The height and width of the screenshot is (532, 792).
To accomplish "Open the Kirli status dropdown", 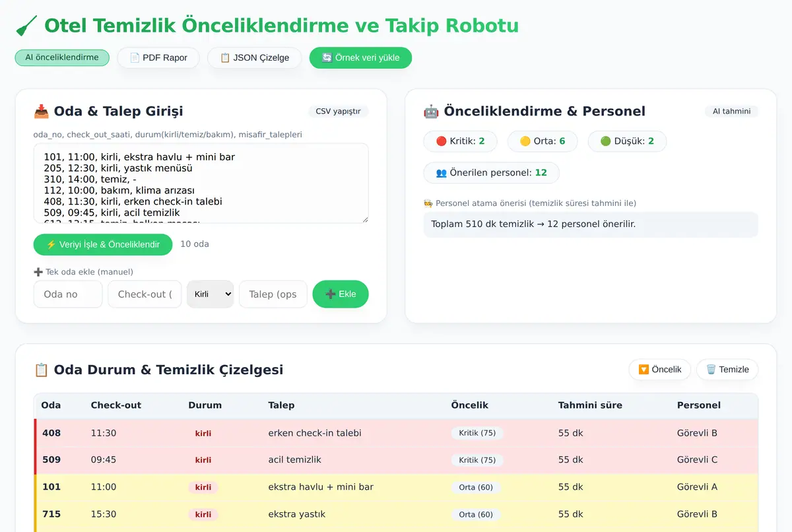I will tap(211, 294).
